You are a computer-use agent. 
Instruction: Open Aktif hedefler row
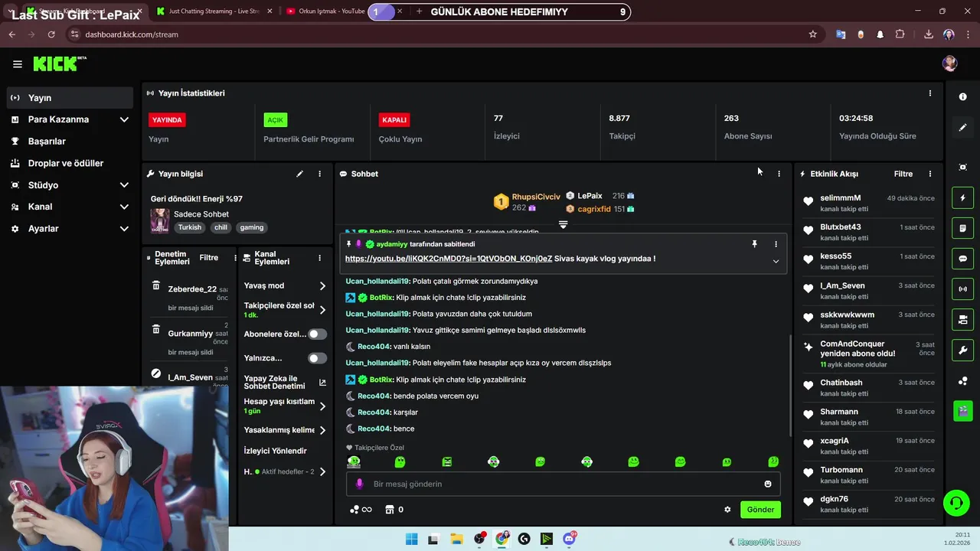point(285,471)
